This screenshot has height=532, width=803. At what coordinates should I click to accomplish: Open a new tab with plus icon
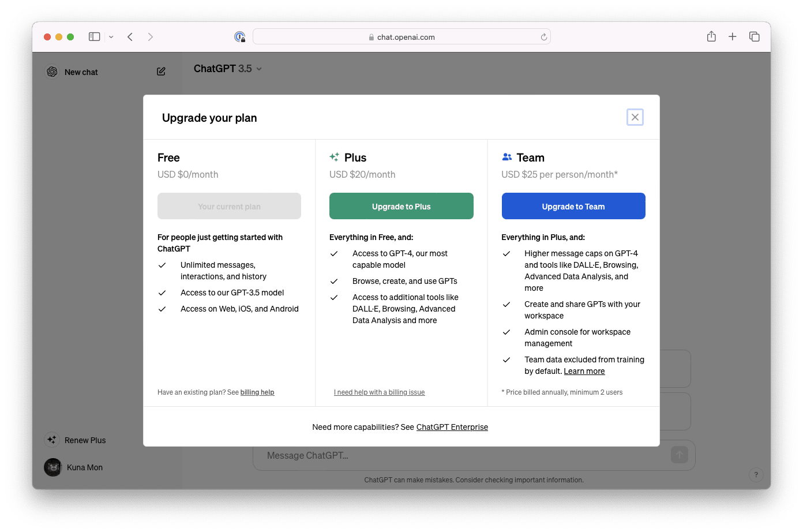(732, 36)
